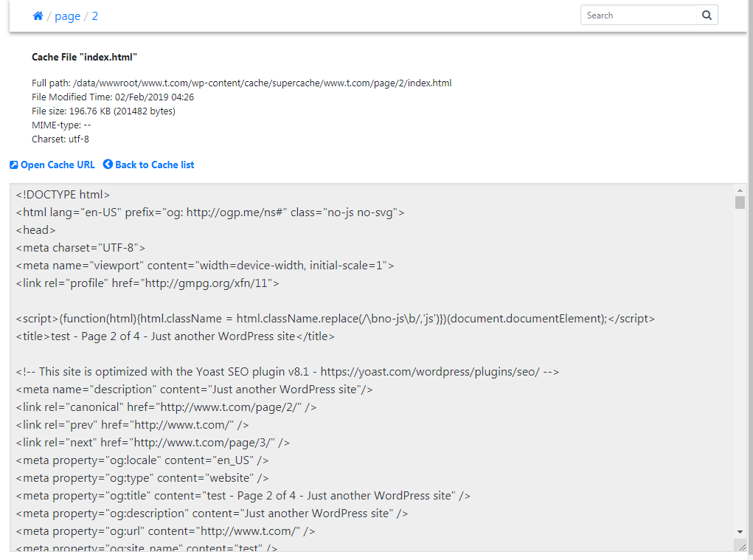
Task: Click the code box resize grip
Action: pos(743,547)
